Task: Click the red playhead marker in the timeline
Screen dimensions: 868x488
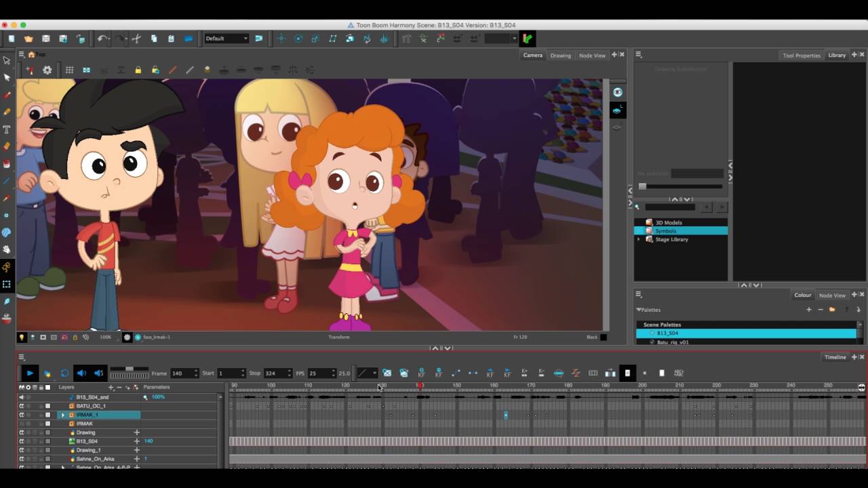Action: [x=421, y=386]
